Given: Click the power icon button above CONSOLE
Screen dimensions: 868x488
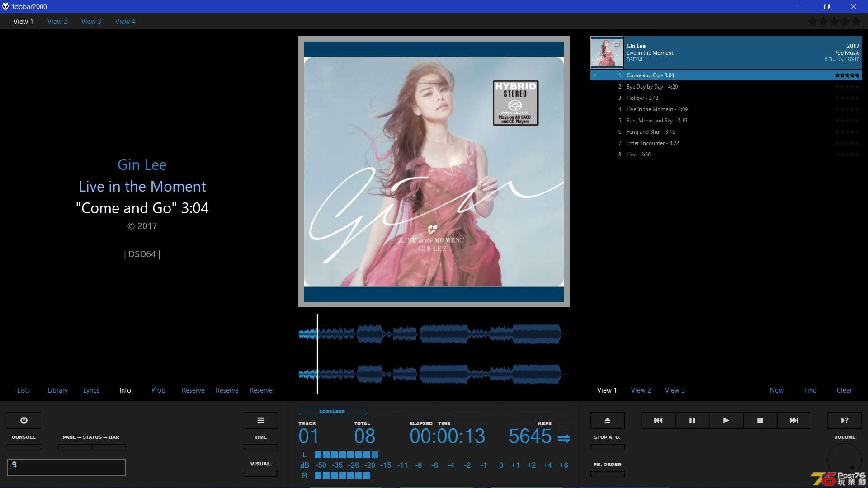Looking at the screenshot, I should (24, 420).
